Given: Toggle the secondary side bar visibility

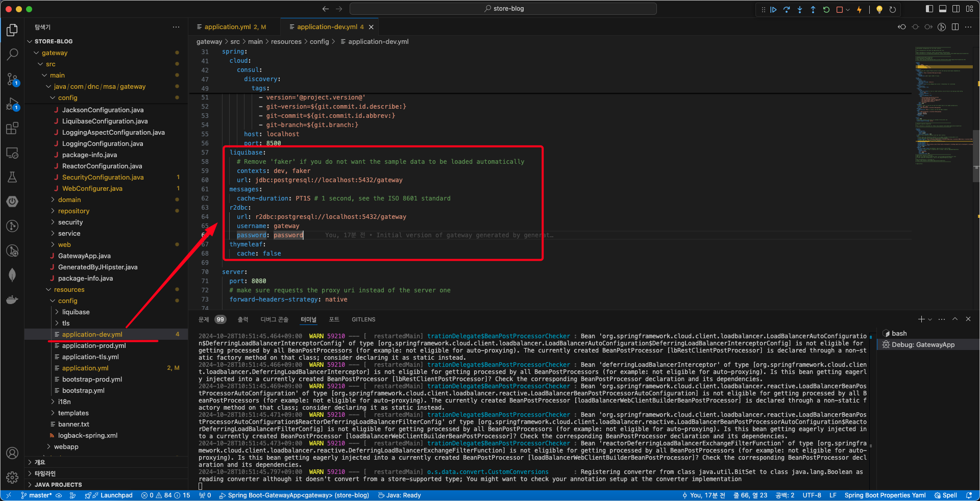Looking at the screenshot, I should point(956,9).
